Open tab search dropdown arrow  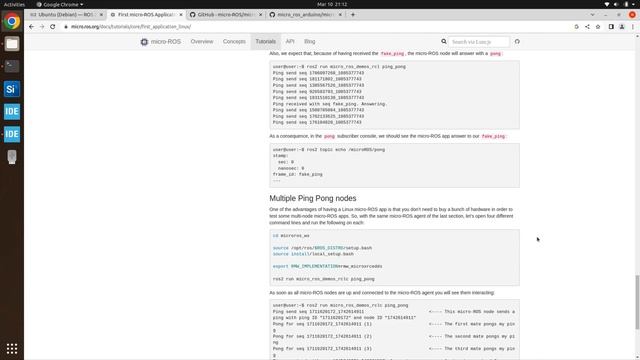592,15
